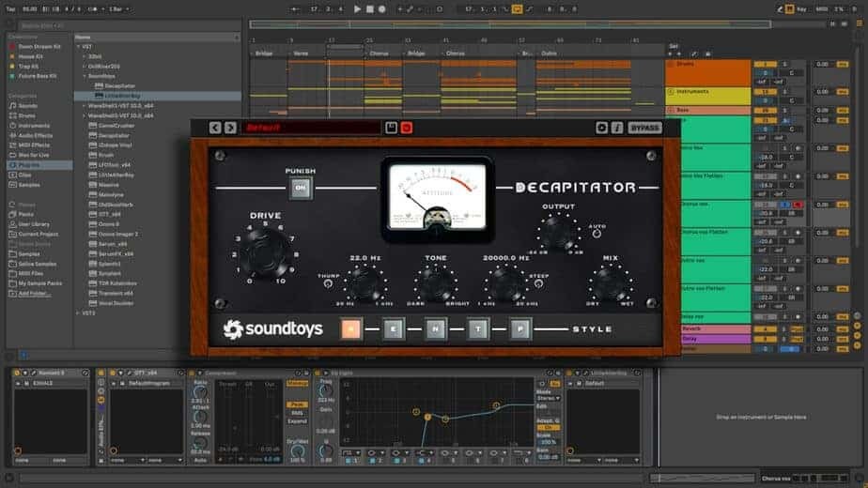Collapse the Soundtoys folder
868x488 pixels.
pyautogui.click(x=85, y=76)
